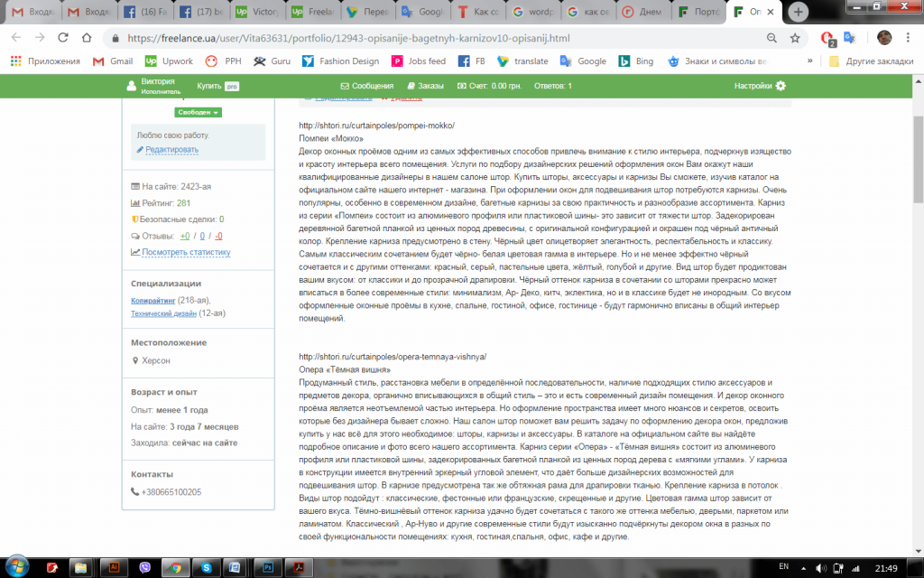
Task: Click the Сообщения envelope icon
Action: coord(345,86)
